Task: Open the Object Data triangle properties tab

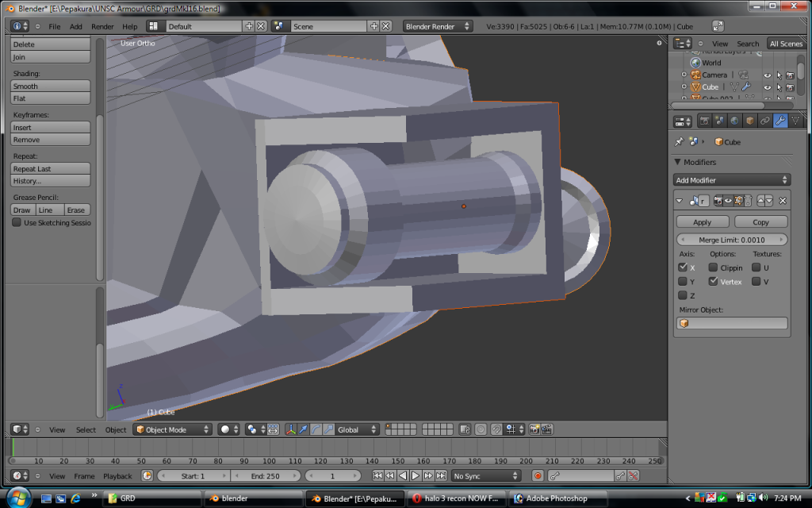Action: point(795,121)
